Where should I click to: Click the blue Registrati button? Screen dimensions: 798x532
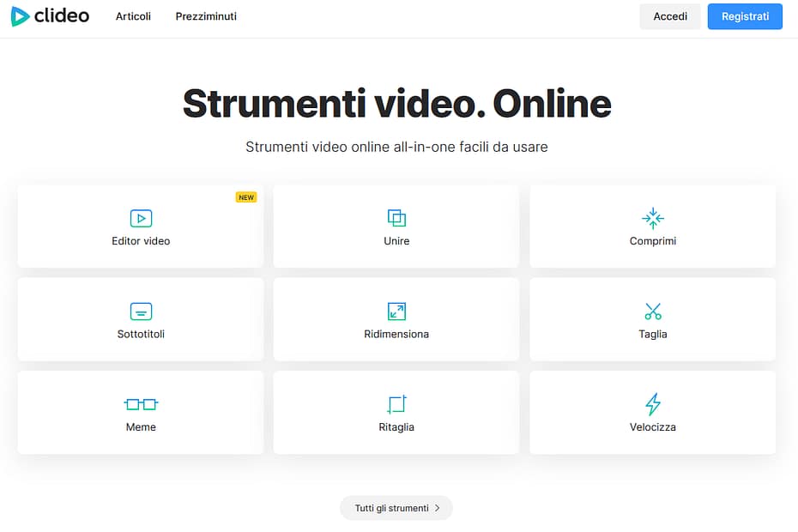coord(745,16)
